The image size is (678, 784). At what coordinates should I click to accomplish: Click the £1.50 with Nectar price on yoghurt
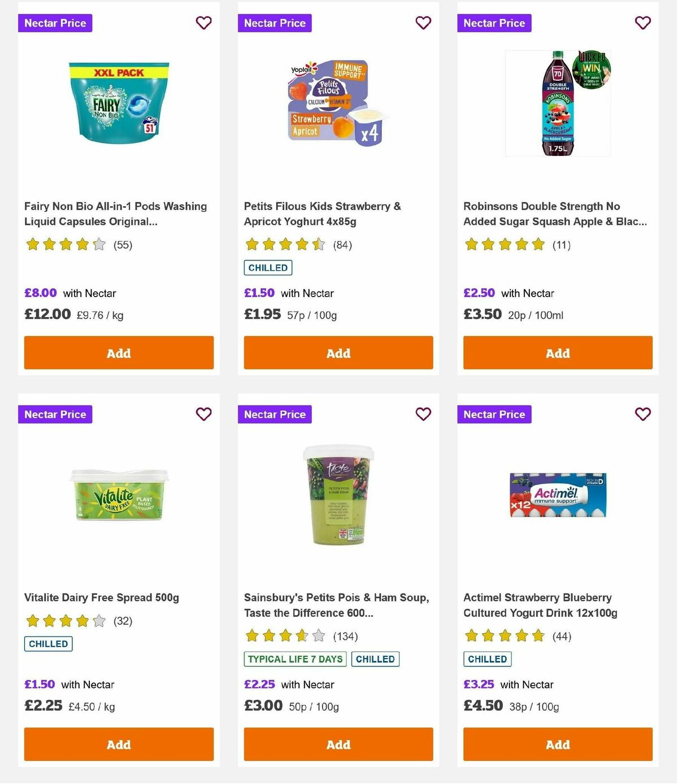point(259,293)
